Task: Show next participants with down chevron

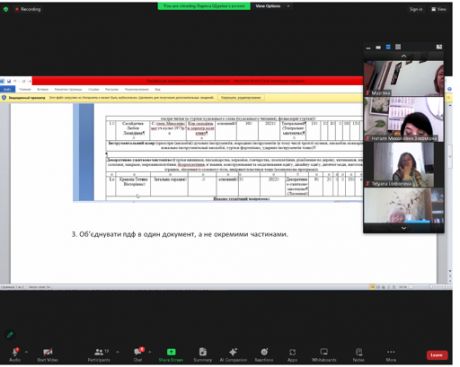Action: [404, 228]
